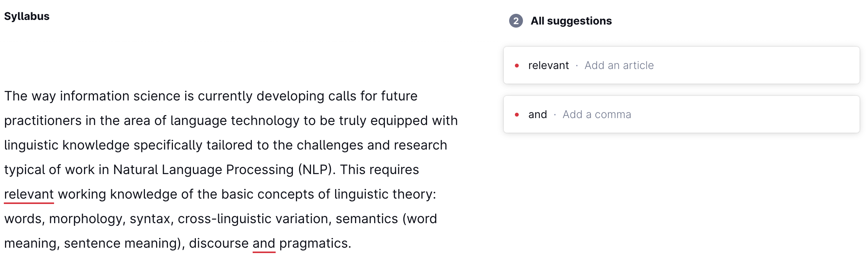Click the 'Syllabus' title
Screen dimensions: 868x273
coord(27,16)
